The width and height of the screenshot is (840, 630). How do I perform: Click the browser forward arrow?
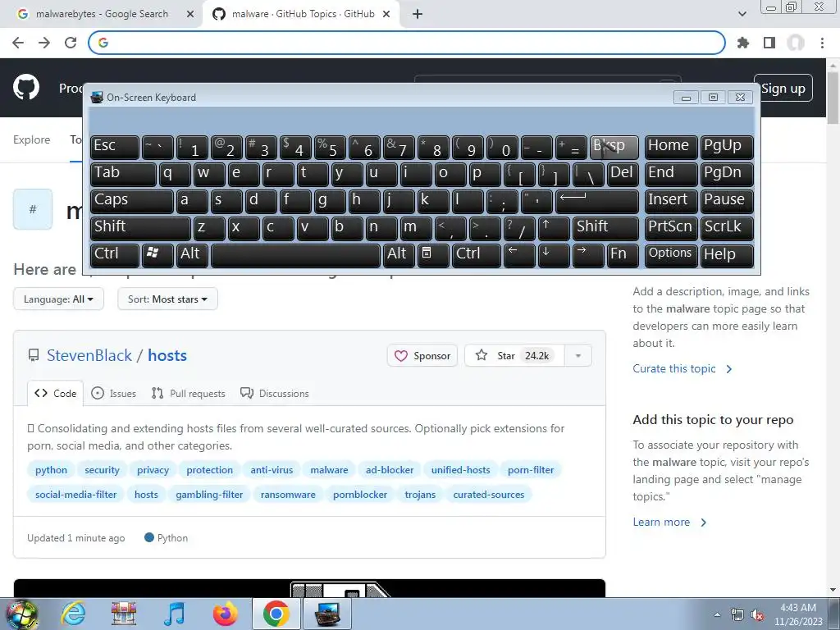coord(44,43)
